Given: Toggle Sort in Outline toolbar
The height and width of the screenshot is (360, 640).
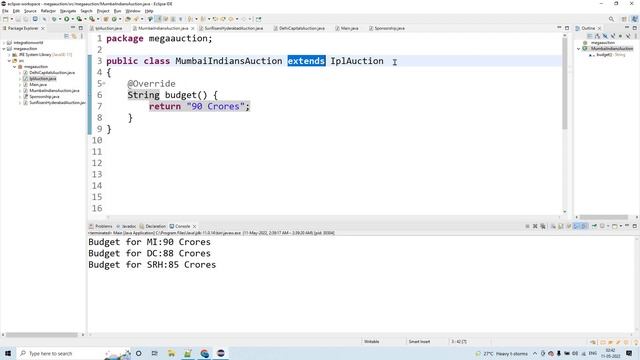Looking at the screenshot, I should (597, 36).
